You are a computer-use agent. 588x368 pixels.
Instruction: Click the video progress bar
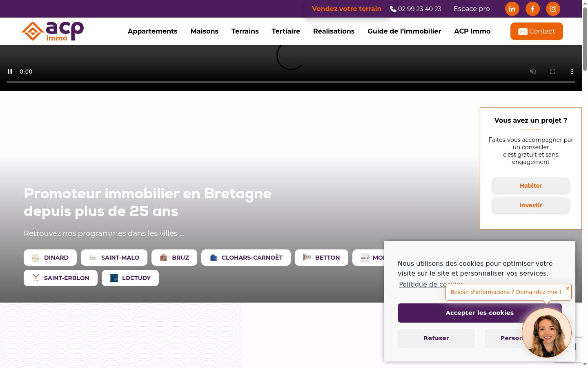coord(291,82)
